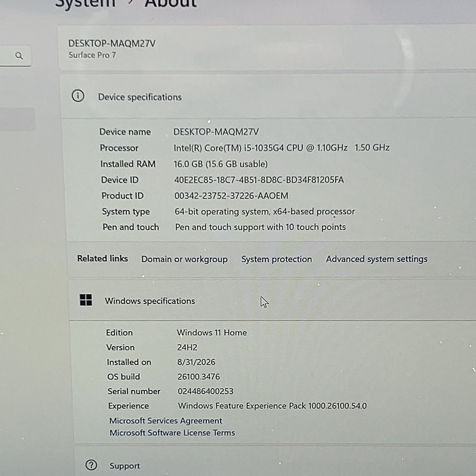This screenshot has height=476, width=476.
Task: Click the Surface Pro 7 model text
Action: click(92, 55)
